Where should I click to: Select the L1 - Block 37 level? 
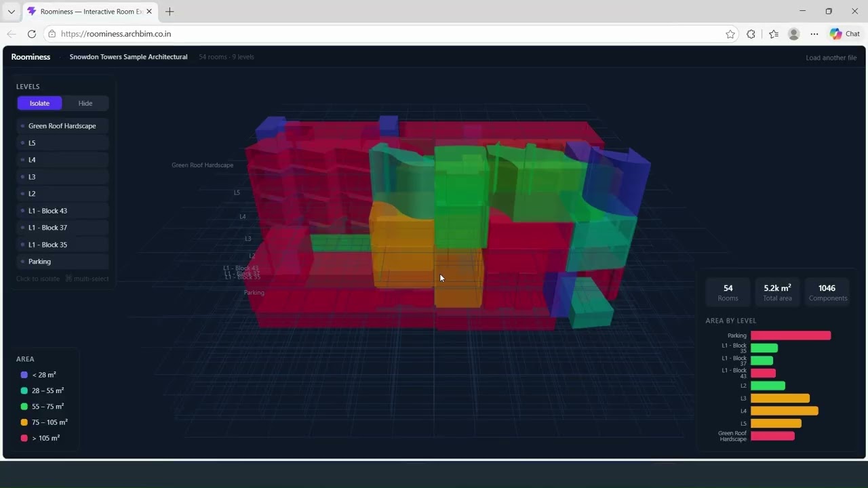[62, 228]
